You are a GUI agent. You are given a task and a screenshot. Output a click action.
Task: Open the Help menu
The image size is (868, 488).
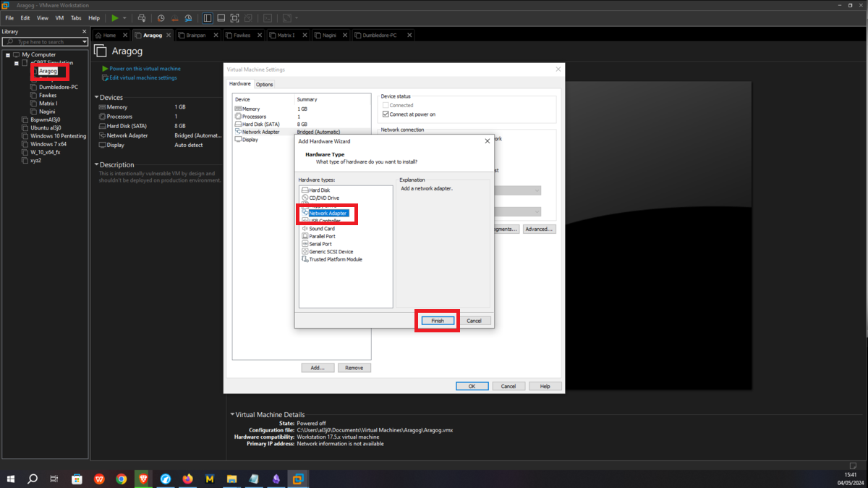94,17
